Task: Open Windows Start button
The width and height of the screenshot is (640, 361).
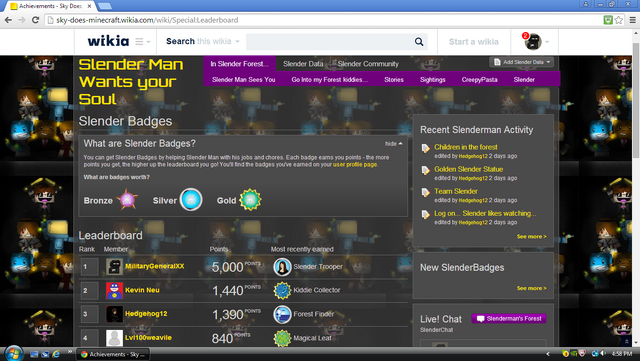Action: click(x=13, y=354)
